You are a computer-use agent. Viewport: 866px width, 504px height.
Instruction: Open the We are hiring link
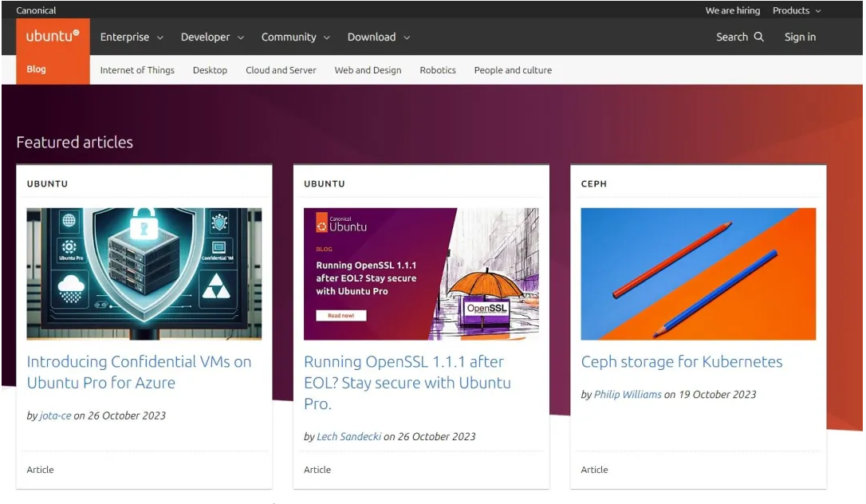pyautogui.click(x=732, y=10)
